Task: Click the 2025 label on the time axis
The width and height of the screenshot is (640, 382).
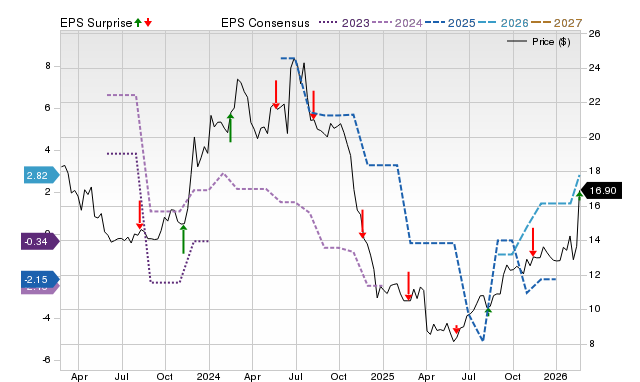Action: click(x=383, y=376)
